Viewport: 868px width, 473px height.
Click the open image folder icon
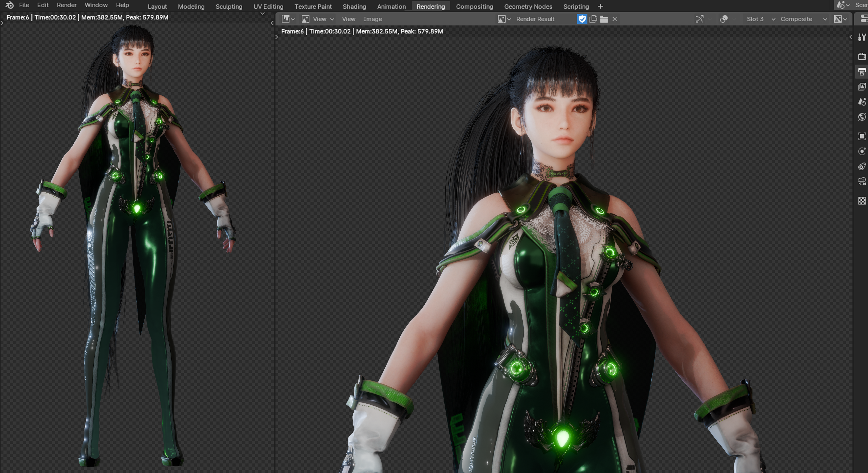coord(604,19)
